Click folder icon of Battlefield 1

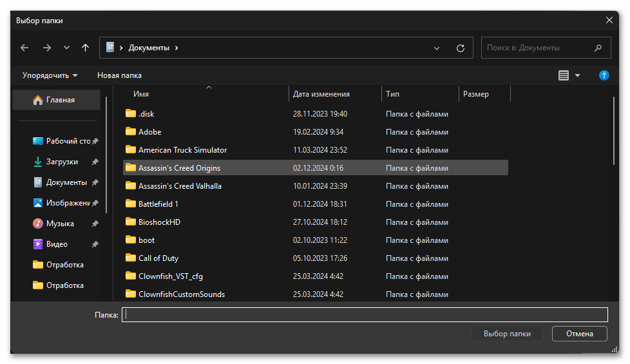coord(131,204)
